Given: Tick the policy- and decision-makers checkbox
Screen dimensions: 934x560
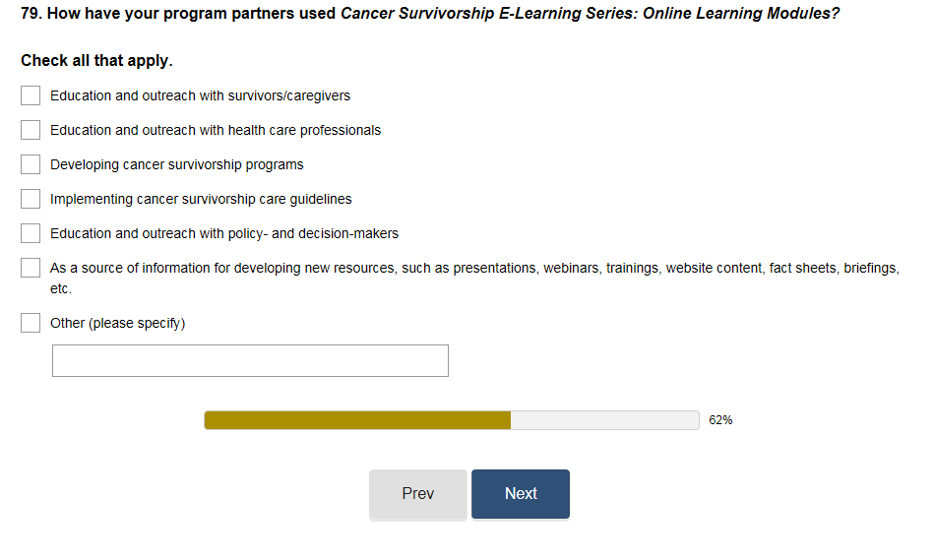Looking at the screenshot, I should [x=31, y=233].
